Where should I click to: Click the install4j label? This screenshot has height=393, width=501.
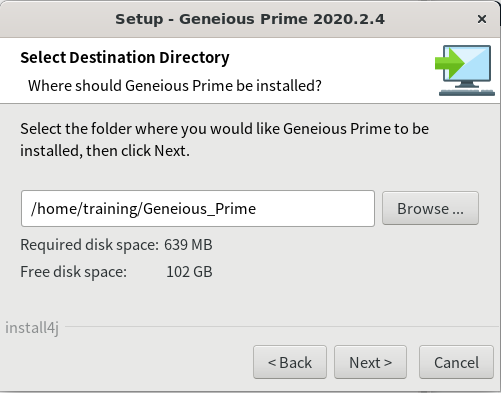click(32, 328)
